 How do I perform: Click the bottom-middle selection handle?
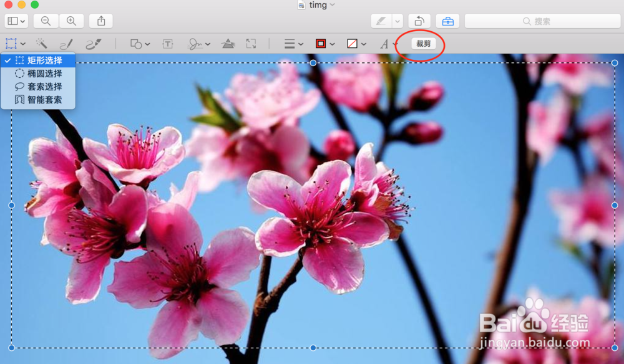tap(313, 348)
